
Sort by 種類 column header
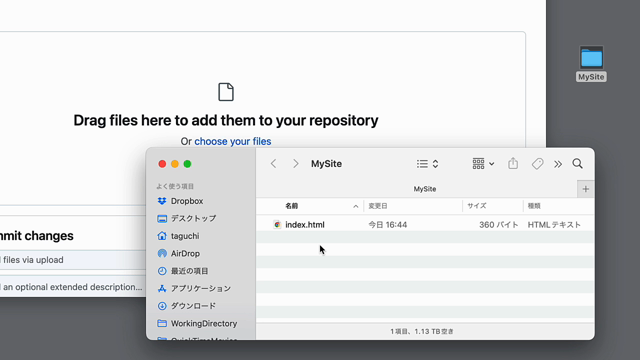(558, 206)
